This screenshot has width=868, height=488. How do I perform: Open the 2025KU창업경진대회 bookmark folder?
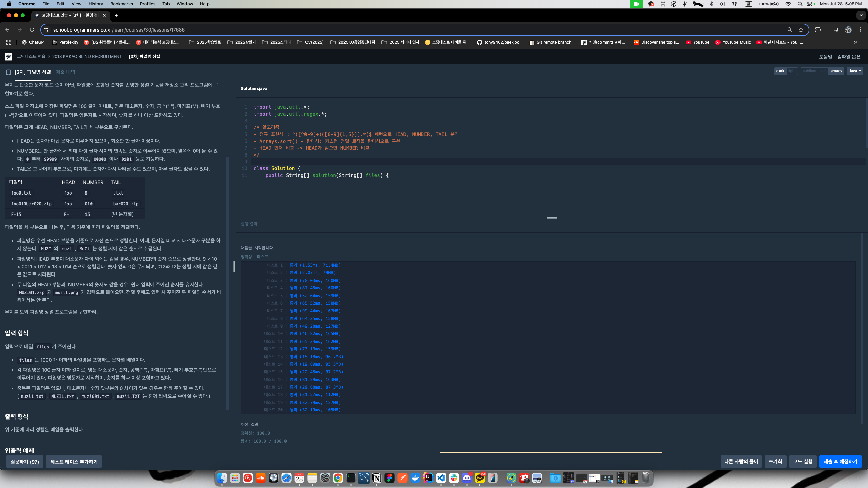coord(353,42)
